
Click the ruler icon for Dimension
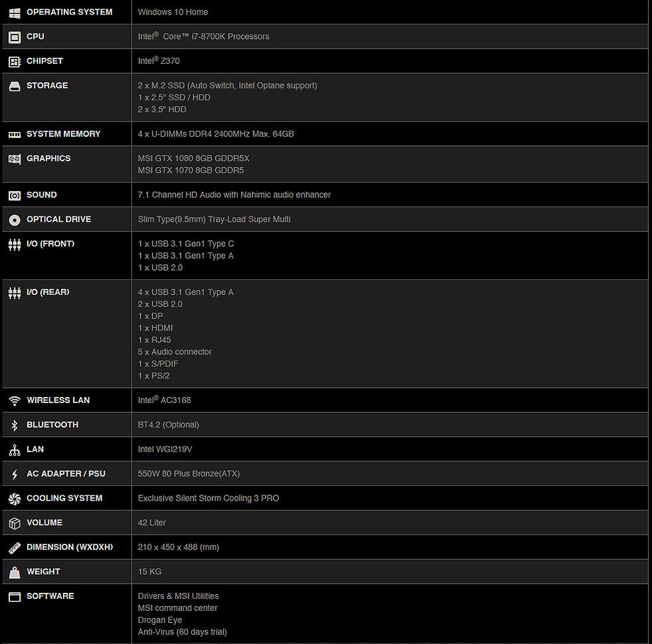pyautogui.click(x=15, y=548)
